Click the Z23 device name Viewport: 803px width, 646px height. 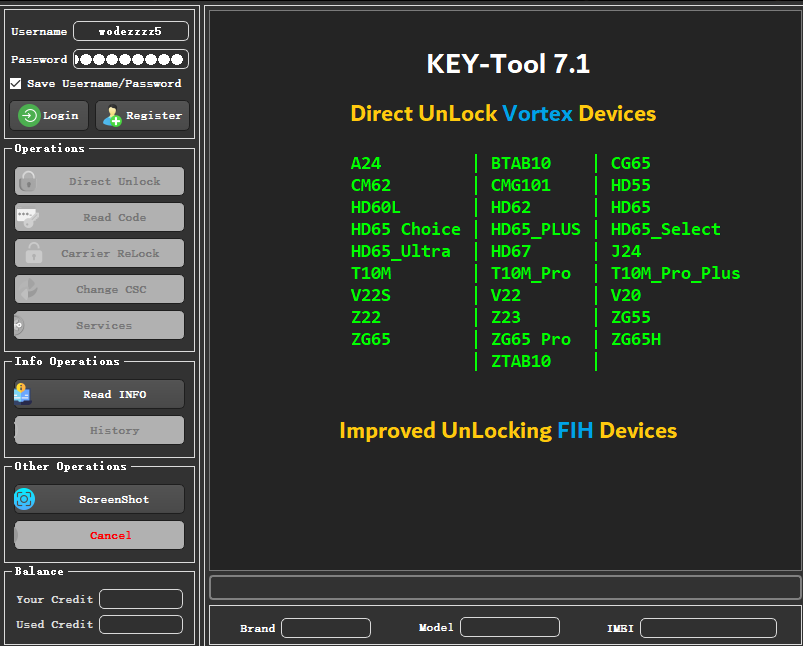pyautogui.click(x=505, y=318)
